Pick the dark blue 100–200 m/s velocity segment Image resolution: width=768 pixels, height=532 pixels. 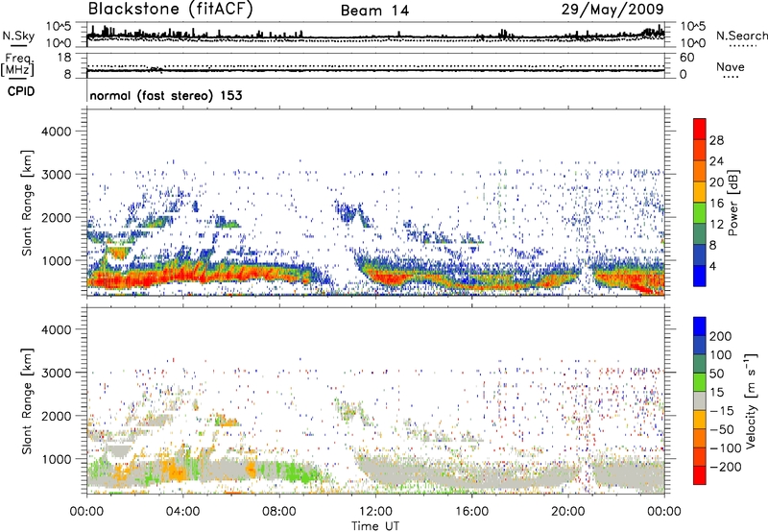pyautogui.click(x=700, y=345)
